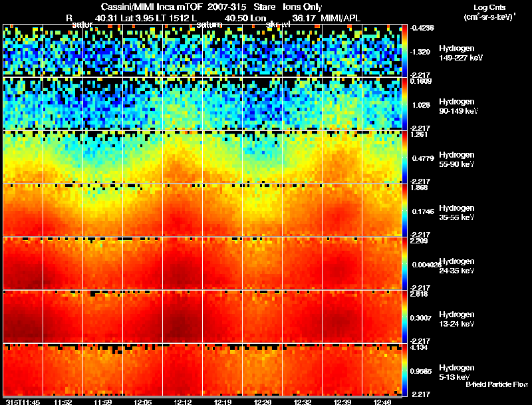Screen dimensions: 532x405
Task: Click the color bar beside Hydrogen 24-35 keV
Action: 404,263
